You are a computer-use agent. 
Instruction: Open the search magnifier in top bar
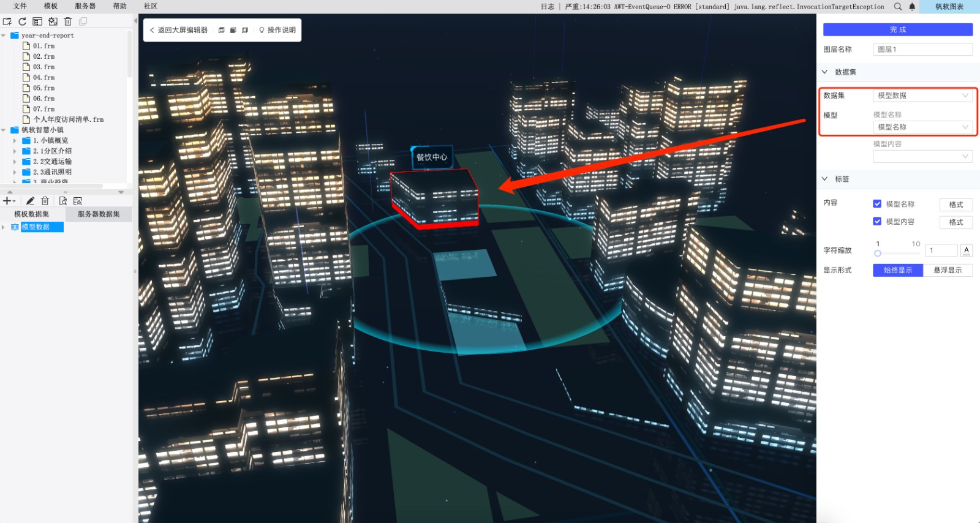(x=897, y=7)
